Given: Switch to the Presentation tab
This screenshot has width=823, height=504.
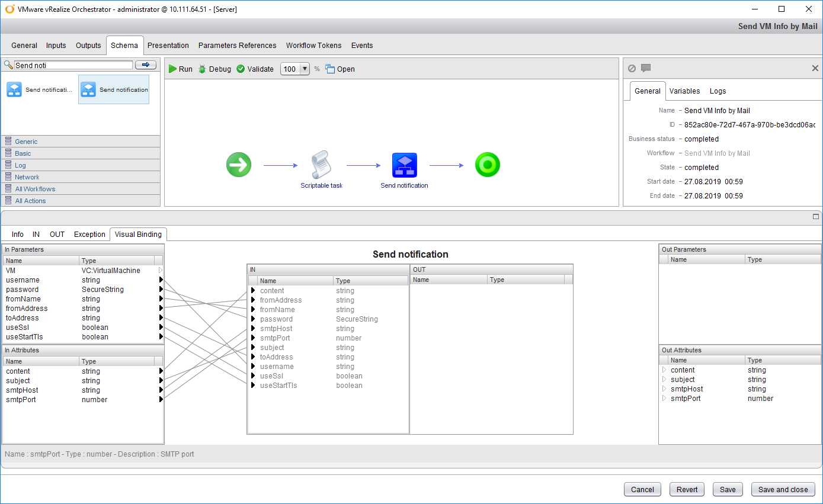Looking at the screenshot, I should point(168,46).
